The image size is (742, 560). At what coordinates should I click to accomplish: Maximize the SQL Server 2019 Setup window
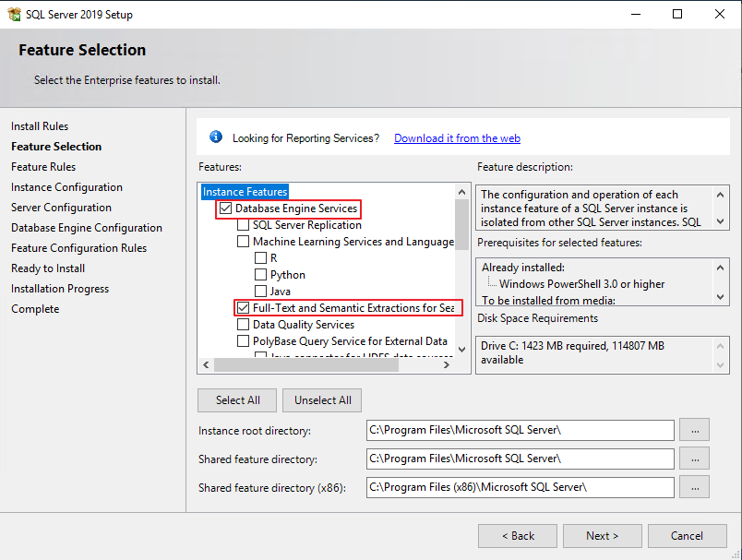click(677, 14)
